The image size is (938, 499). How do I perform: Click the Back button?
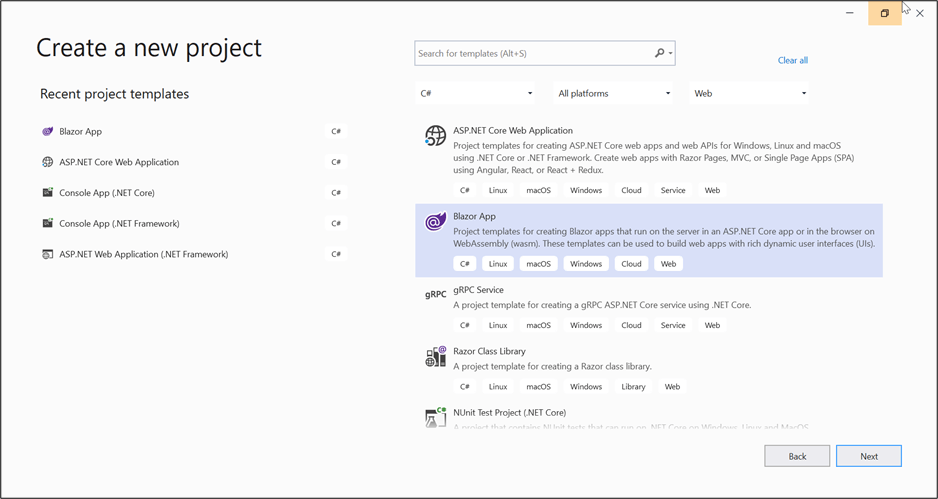point(797,456)
